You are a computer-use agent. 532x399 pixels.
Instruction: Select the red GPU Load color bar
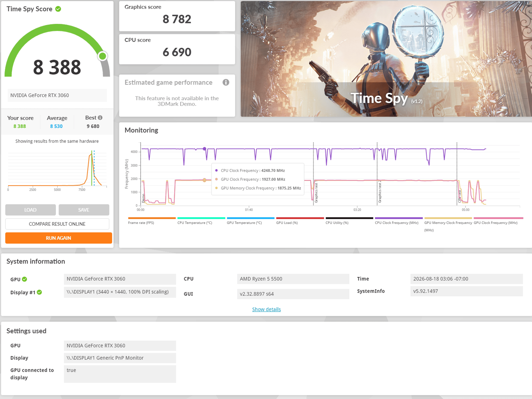tap(300, 218)
